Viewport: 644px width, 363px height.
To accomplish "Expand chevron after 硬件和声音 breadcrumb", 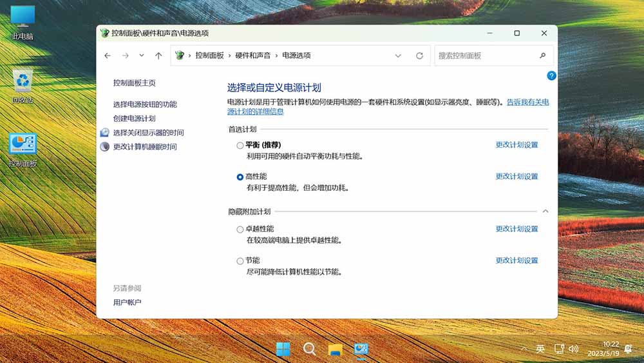I will pos(276,55).
